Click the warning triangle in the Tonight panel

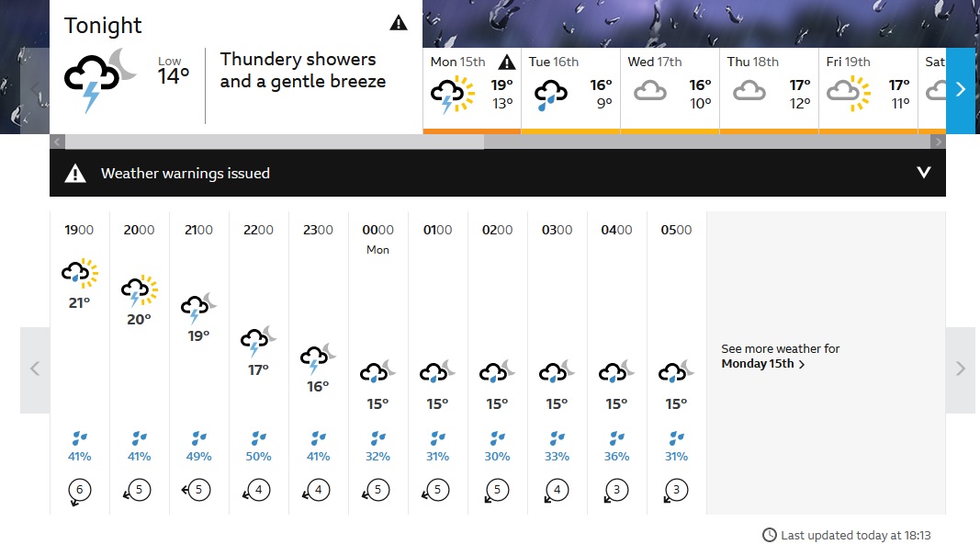pyautogui.click(x=398, y=23)
